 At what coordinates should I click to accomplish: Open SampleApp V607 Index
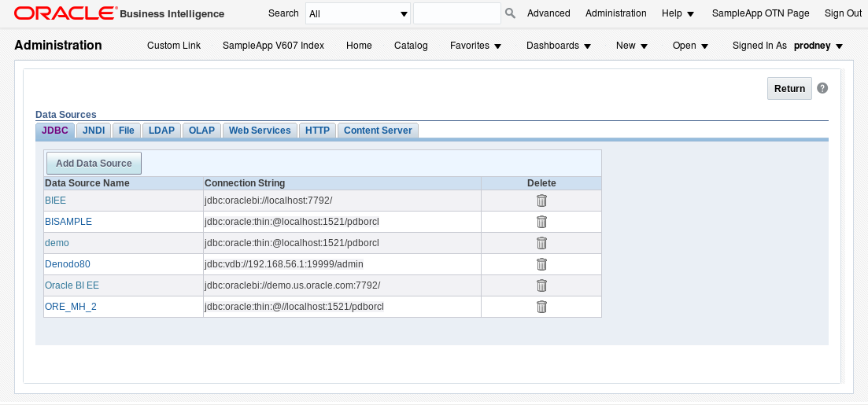pyautogui.click(x=274, y=46)
